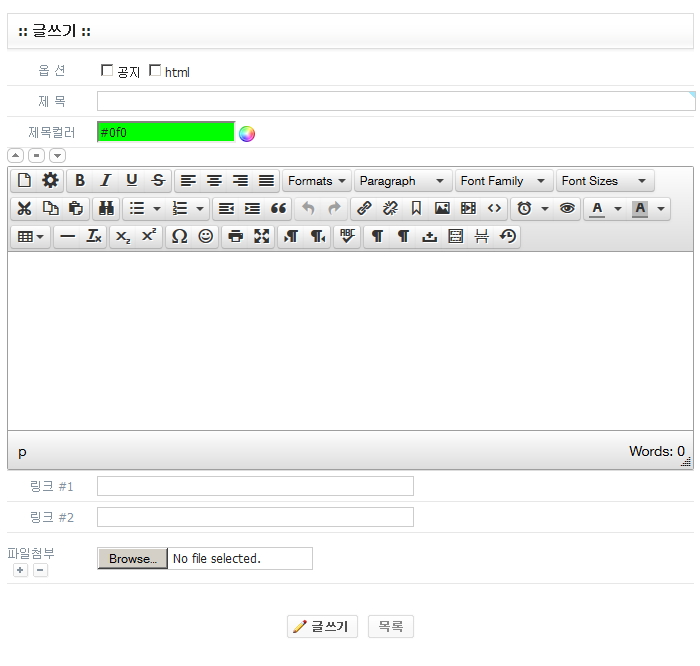Check the 공지 notice checkbox
The width and height of the screenshot is (700, 666).
coord(107,70)
